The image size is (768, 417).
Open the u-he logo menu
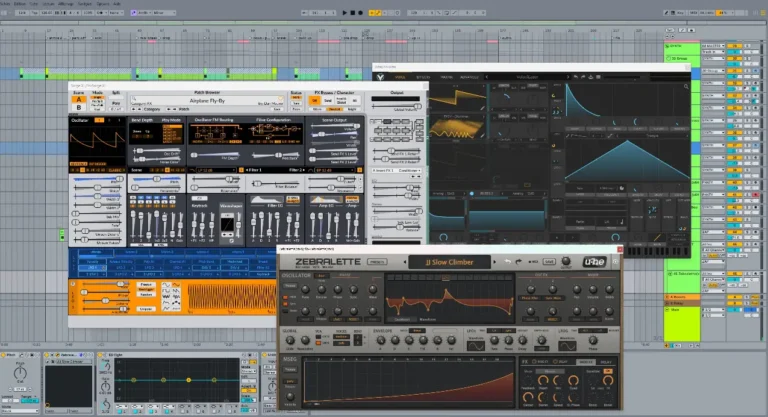tap(595, 262)
